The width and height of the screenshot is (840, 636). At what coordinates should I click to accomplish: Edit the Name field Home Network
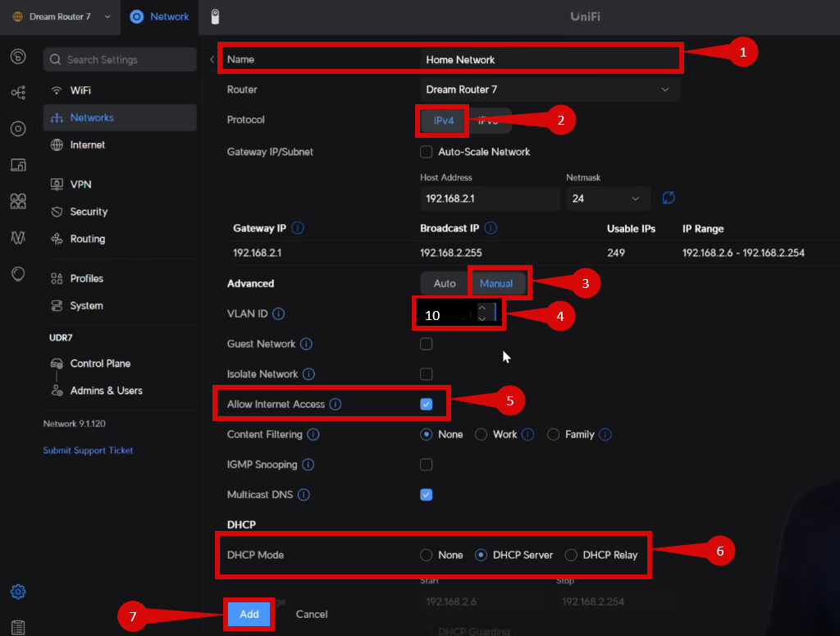(550, 59)
